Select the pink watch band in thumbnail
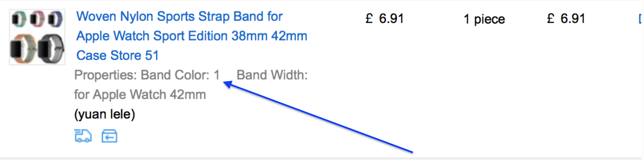The height and width of the screenshot is (160, 644). (x=37, y=19)
